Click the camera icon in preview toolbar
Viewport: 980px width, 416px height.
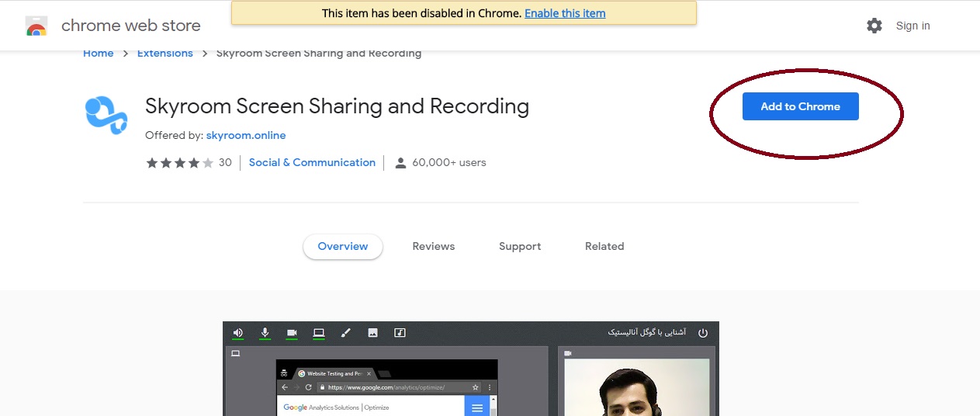(292, 333)
